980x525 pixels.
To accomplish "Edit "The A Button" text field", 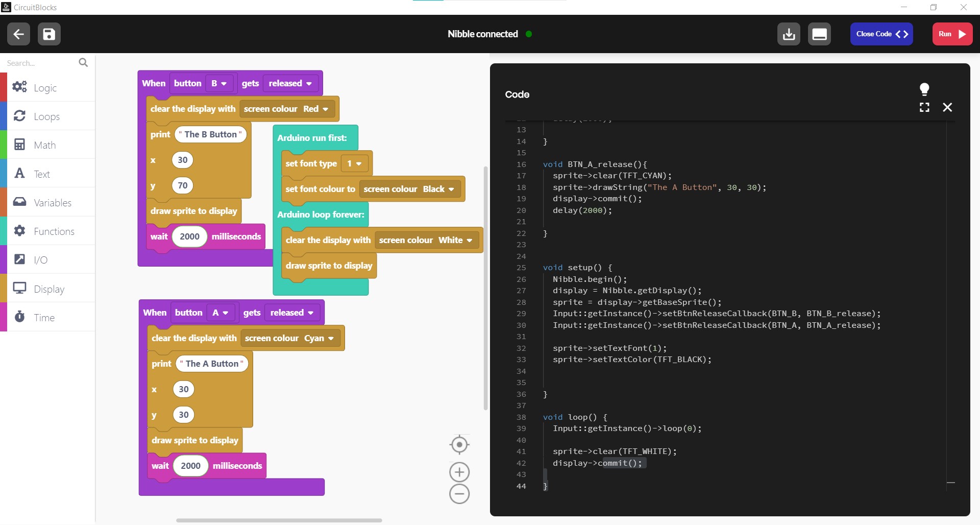I will (x=212, y=364).
